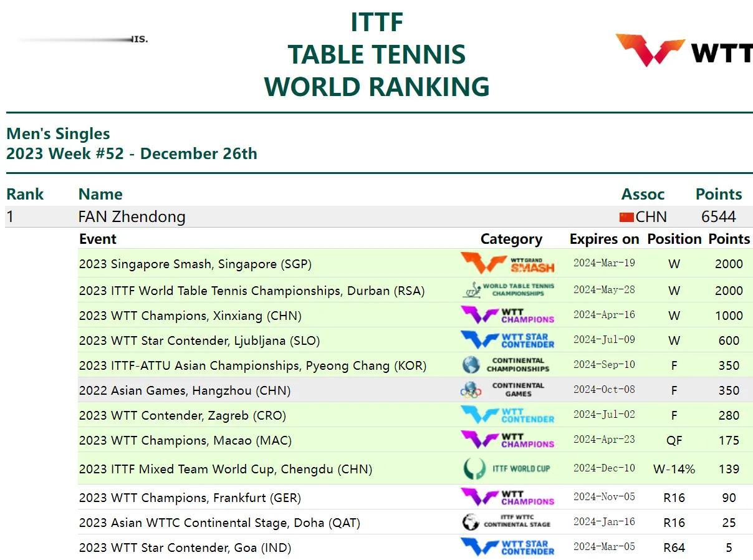Click the Name column header
Image resolution: width=753 pixels, height=560 pixels.
[100, 194]
